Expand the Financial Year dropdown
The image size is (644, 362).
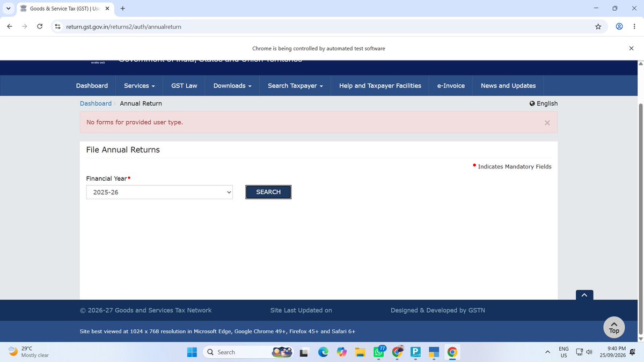coord(159,192)
